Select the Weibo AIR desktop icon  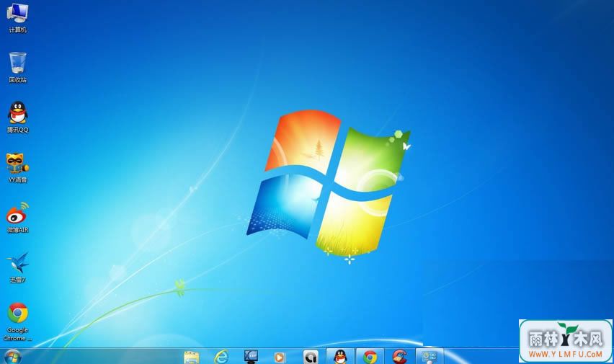tap(17, 218)
